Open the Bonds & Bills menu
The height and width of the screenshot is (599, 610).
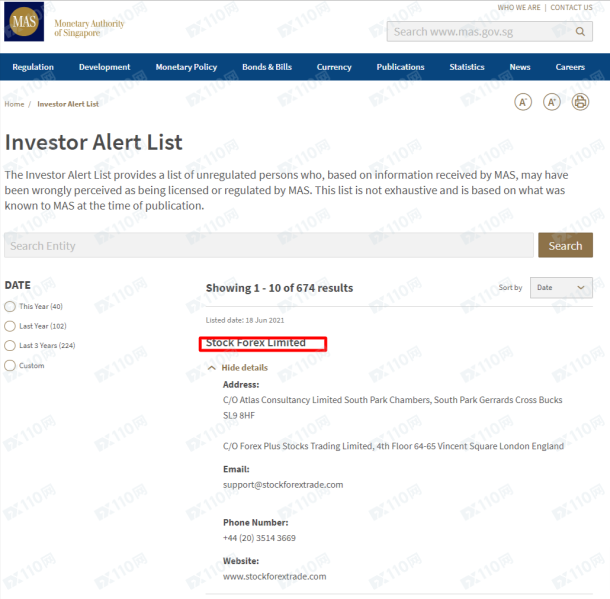point(267,67)
